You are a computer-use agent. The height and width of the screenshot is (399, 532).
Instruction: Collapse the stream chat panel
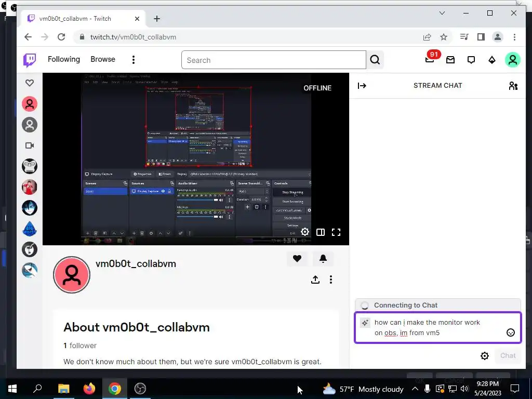362,86
